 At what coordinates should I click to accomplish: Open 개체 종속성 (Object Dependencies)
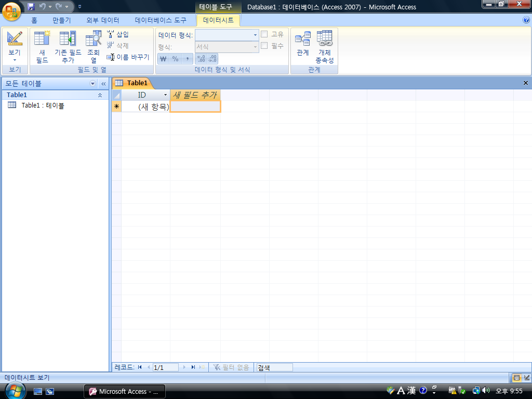coord(325,47)
